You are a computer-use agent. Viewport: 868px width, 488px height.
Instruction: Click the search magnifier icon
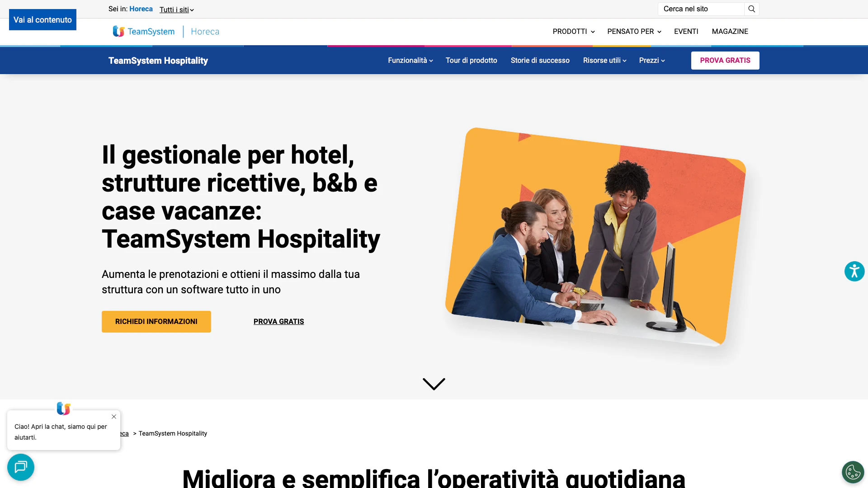pyautogui.click(x=751, y=9)
